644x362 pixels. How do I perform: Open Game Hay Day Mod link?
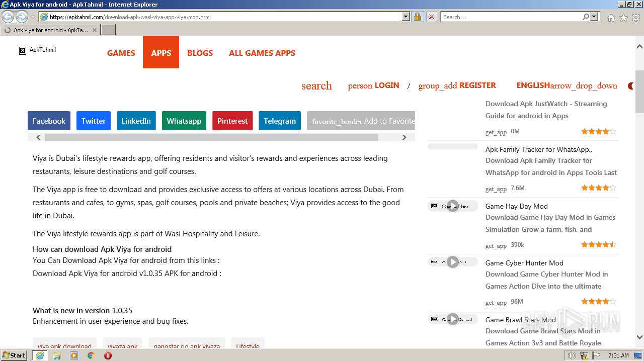click(516, 206)
